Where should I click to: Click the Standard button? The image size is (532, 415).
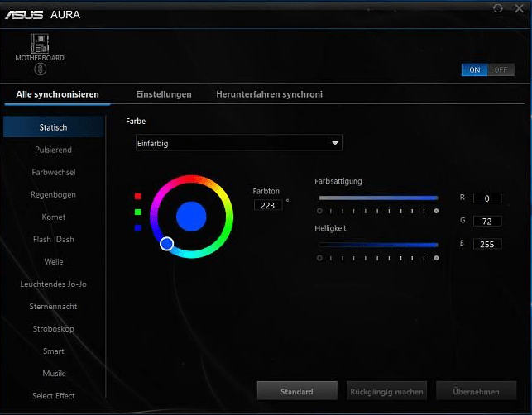pyautogui.click(x=297, y=391)
